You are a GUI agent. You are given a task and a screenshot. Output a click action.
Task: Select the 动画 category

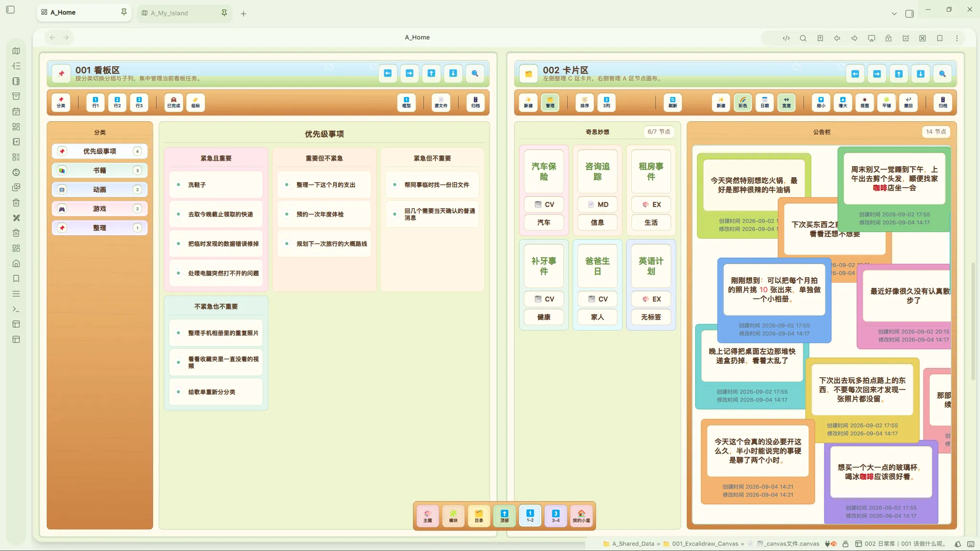pyautogui.click(x=100, y=190)
